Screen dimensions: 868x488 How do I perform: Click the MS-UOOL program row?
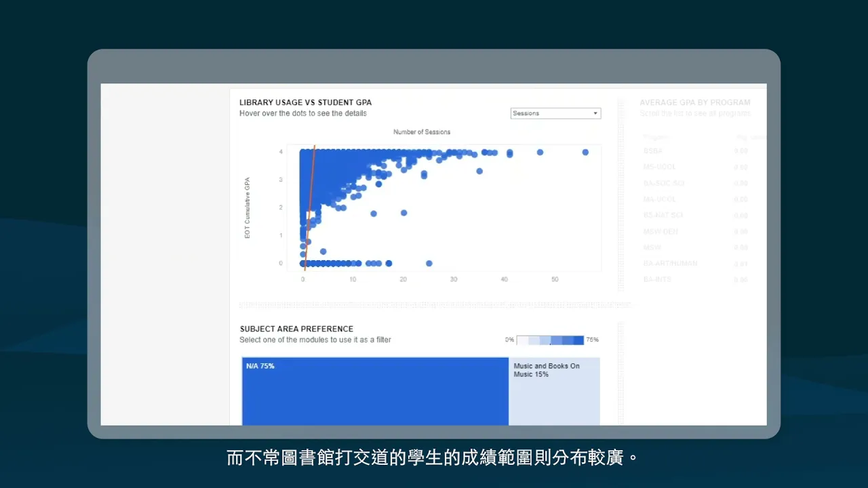pos(695,167)
